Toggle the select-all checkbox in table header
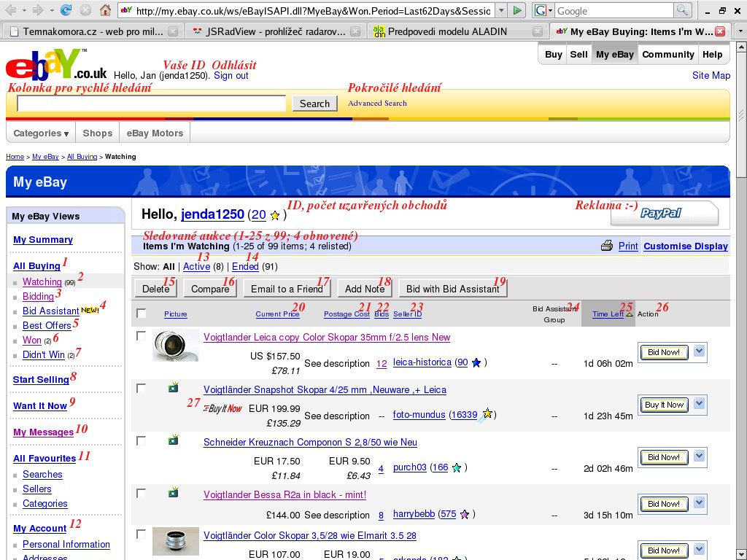Screen dimensions: 747x560 point(141,314)
